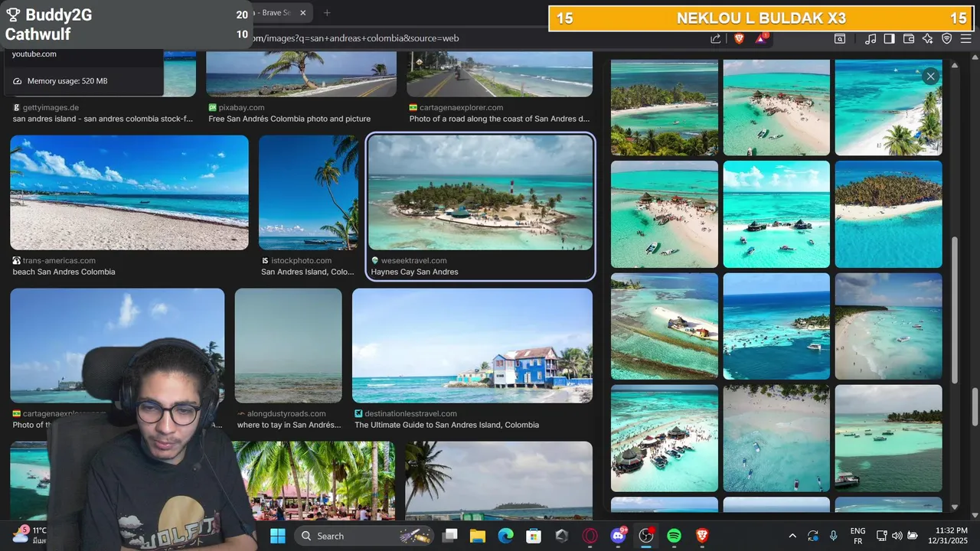This screenshot has height=551, width=980.
Task: Click the alongdustyroads.com source link
Action: click(286, 414)
